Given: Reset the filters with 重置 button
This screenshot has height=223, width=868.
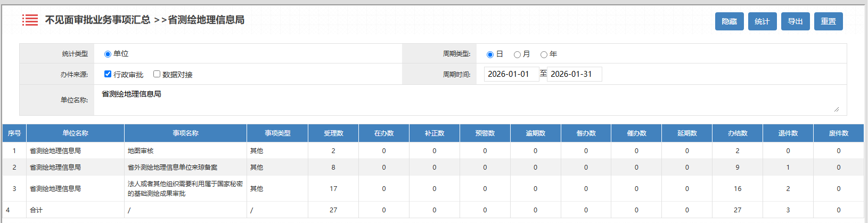Looking at the screenshot, I should click(828, 21).
